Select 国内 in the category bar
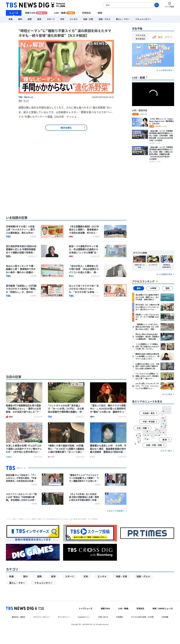Screen dimensions: 180x644 [x=20, y=19]
